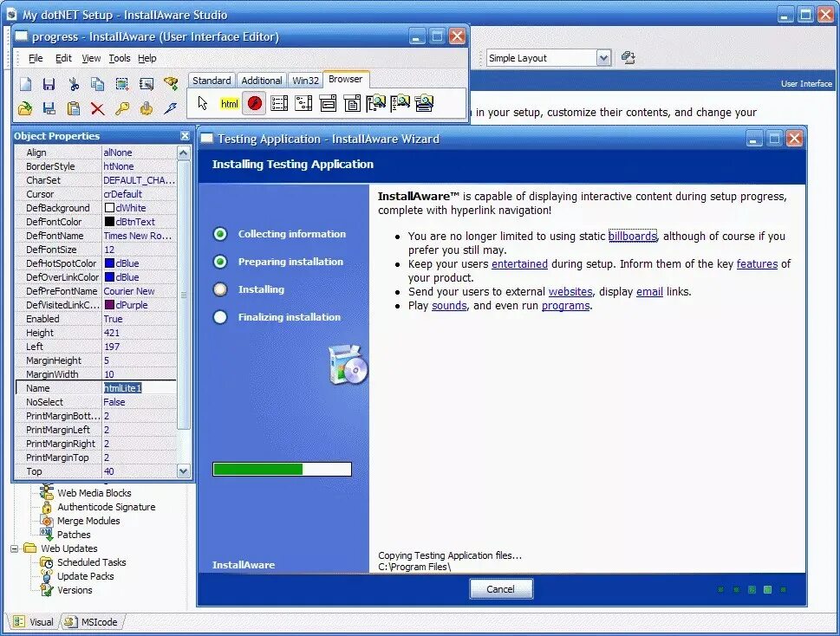The height and width of the screenshot is (636, 840).
Task: Switch to the Visual tab
Action: 34,622
